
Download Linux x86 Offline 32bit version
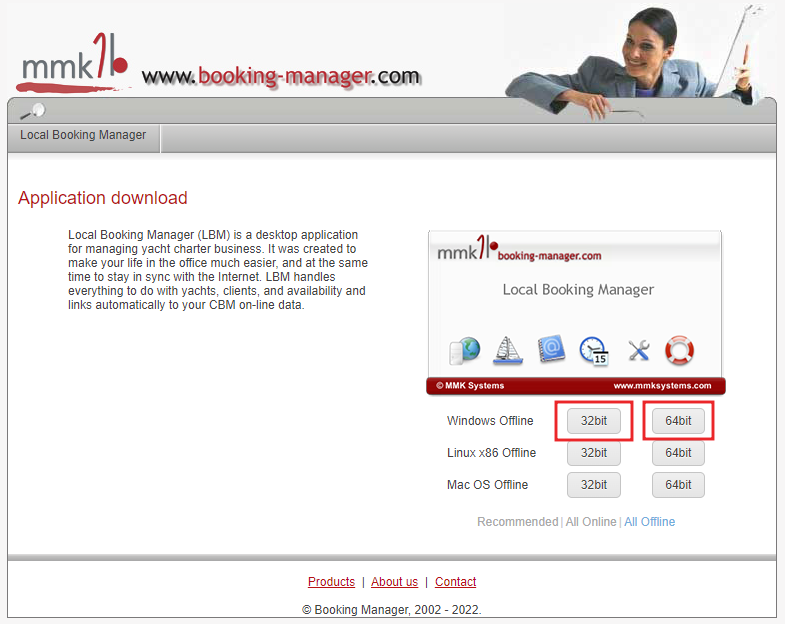pyautogui.click(x=594, y=453)
